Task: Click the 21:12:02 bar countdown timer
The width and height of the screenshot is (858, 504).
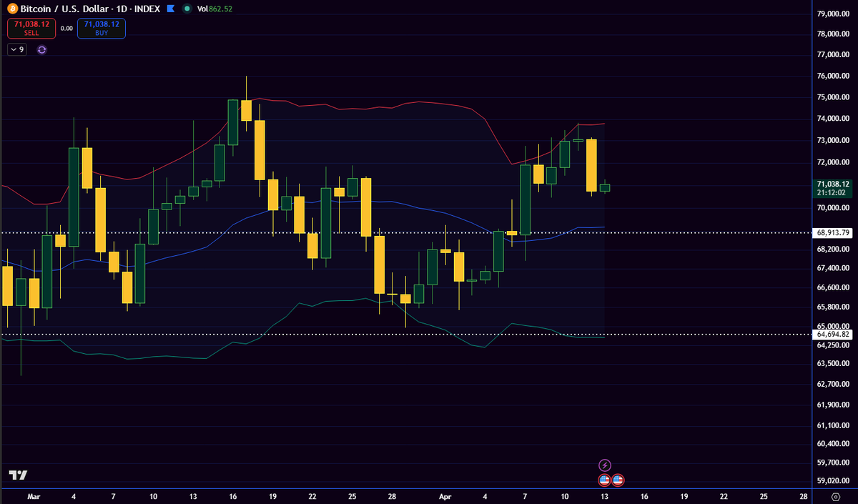Action: [833, 192]
